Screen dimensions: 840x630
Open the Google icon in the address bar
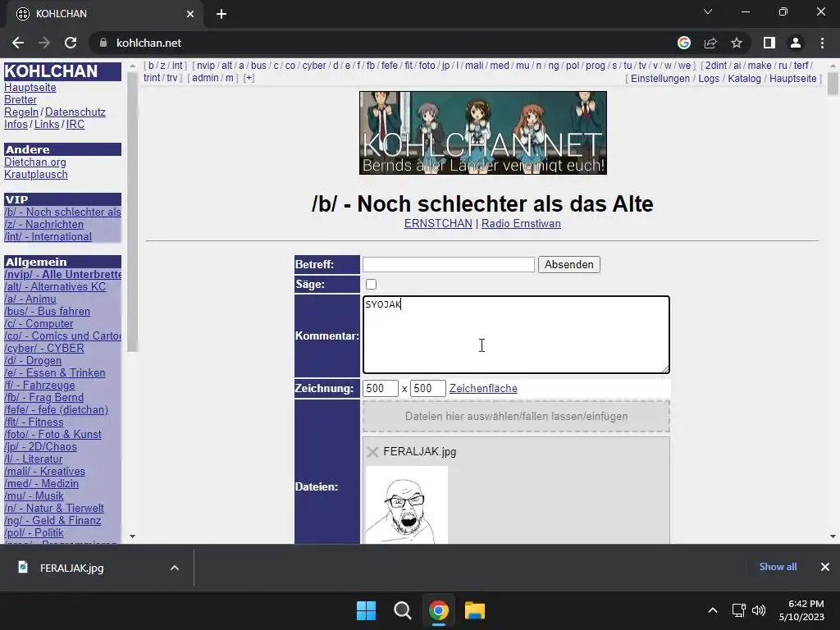point(684,43)
